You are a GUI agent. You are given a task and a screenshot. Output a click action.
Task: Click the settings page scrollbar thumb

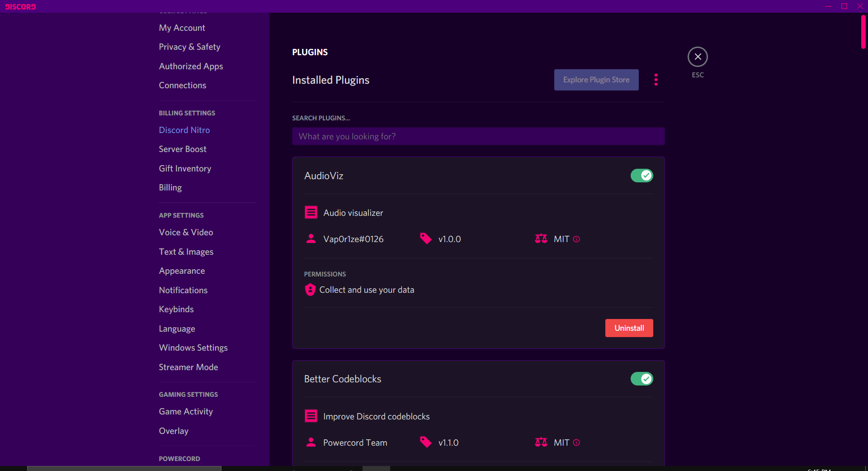coord(863,32)
